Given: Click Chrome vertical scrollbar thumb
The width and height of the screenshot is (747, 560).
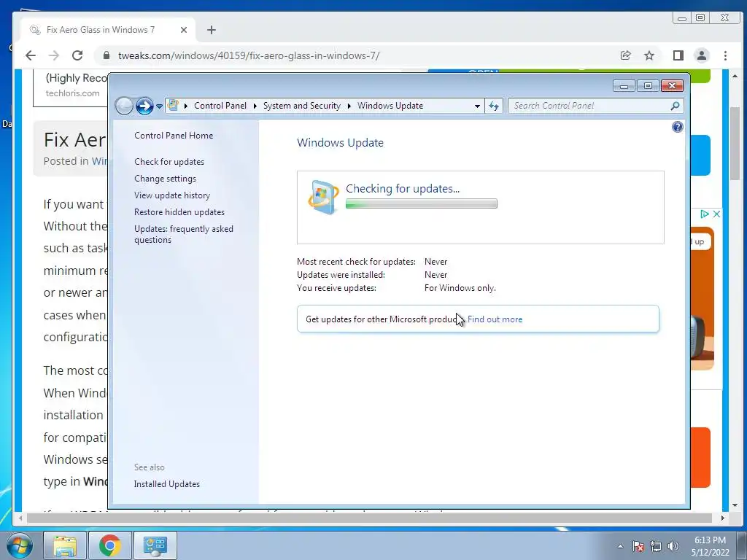Looking at the screenshot, I should (x=735, y=144).
